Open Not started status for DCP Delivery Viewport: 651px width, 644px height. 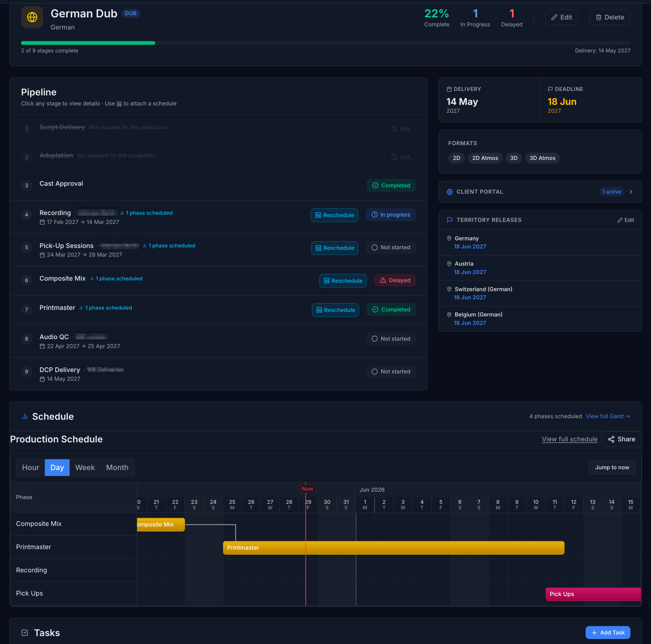391,372
